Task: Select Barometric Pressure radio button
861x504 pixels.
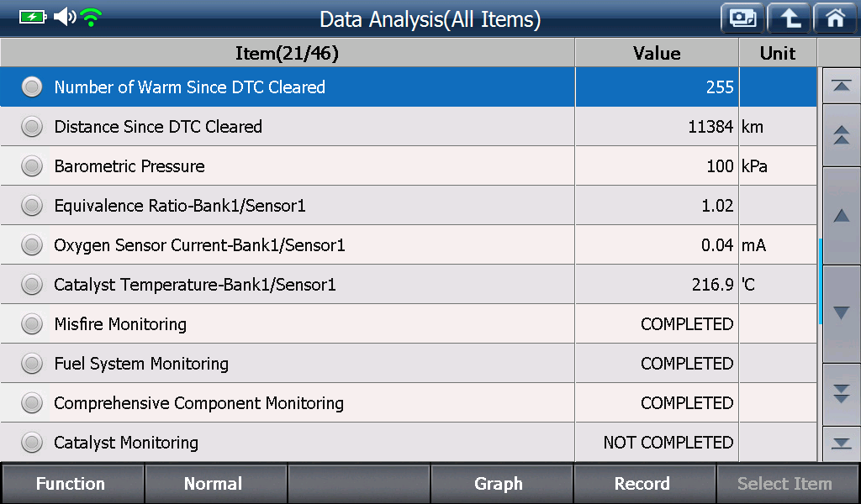Action: 32,166
